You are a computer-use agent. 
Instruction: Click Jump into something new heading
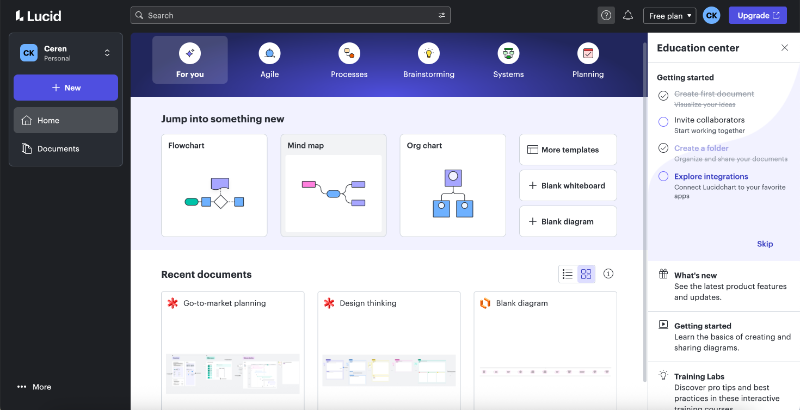[x=222, y=119]
